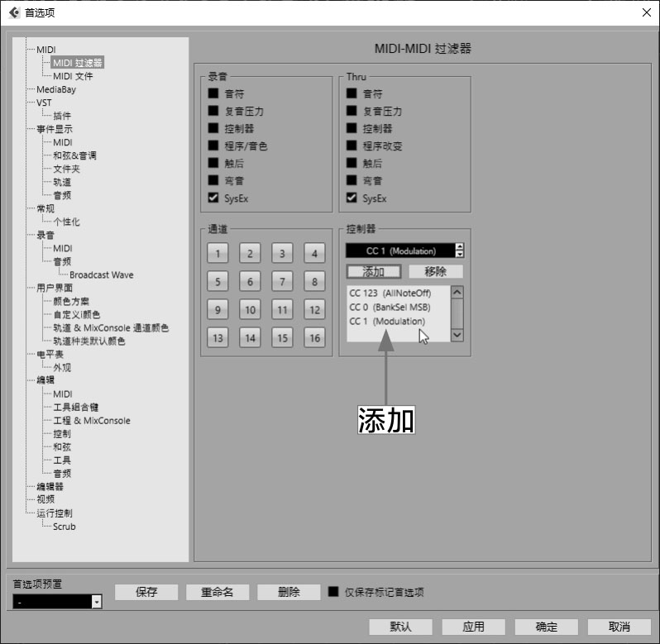The height and width of the screenshot is (644, 660).
Task: Toggle MIDI channel 2 button
Action: click(250, 253)
